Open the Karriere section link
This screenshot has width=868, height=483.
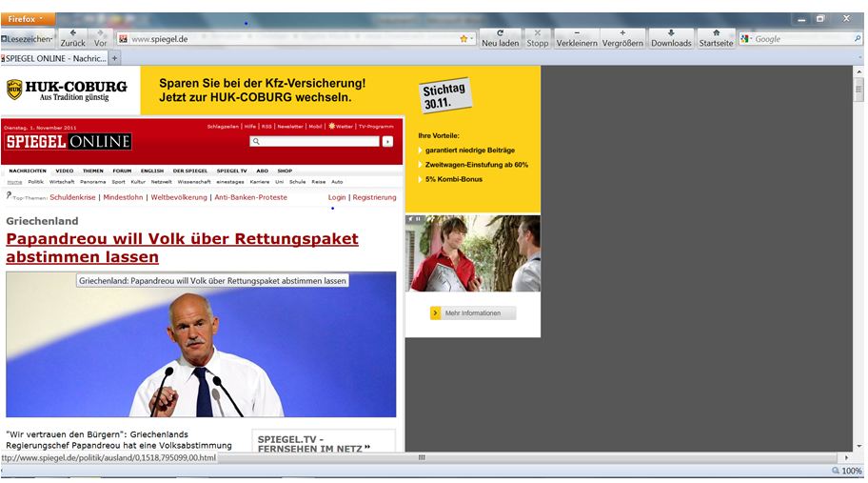tap(260, 182)
